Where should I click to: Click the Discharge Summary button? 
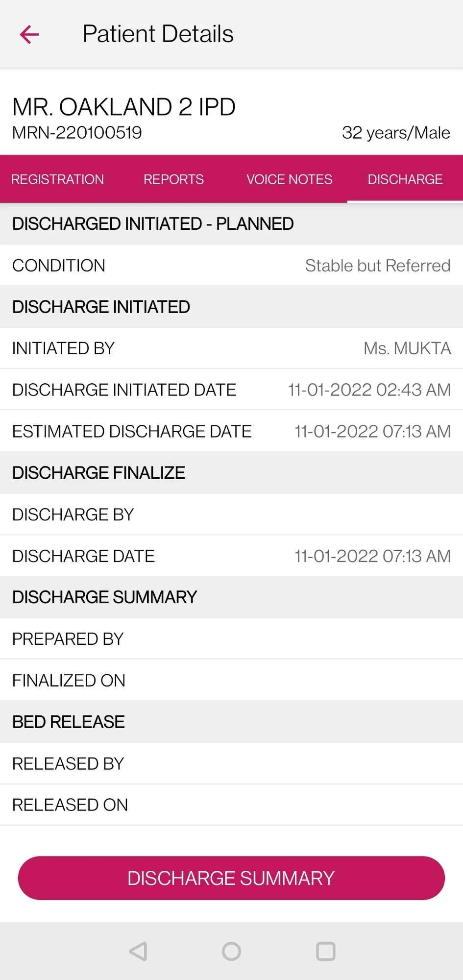tap(231, 878)
